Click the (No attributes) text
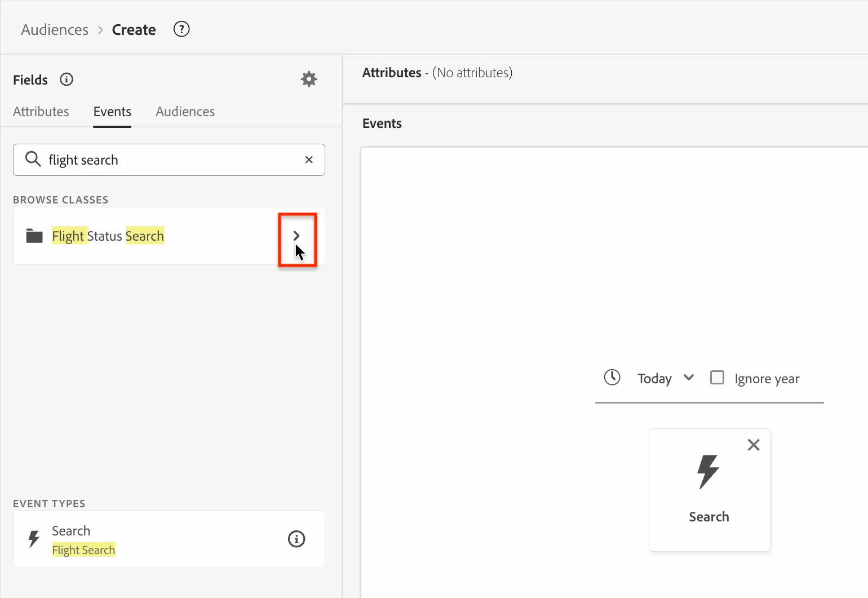868x598 pixels. coord(472,73)
